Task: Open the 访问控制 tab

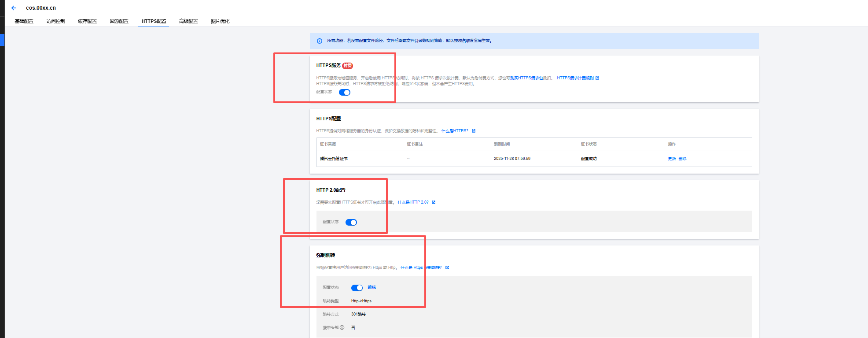Action: point(56,21)
